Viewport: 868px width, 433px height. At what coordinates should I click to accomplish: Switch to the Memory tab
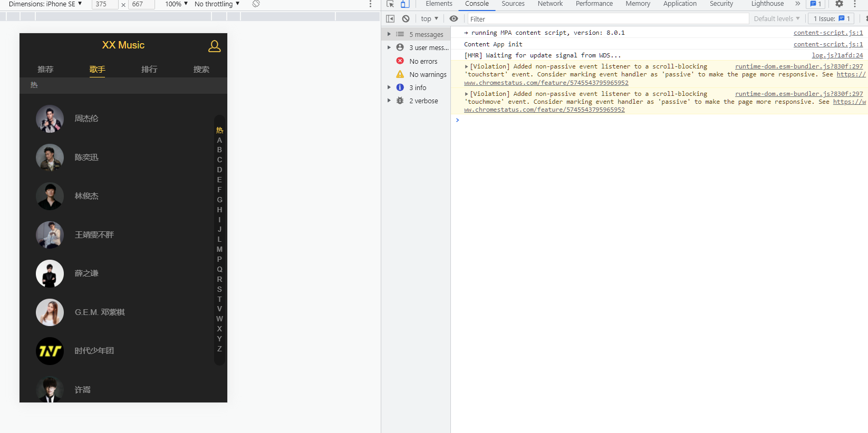tap(638, 4)
